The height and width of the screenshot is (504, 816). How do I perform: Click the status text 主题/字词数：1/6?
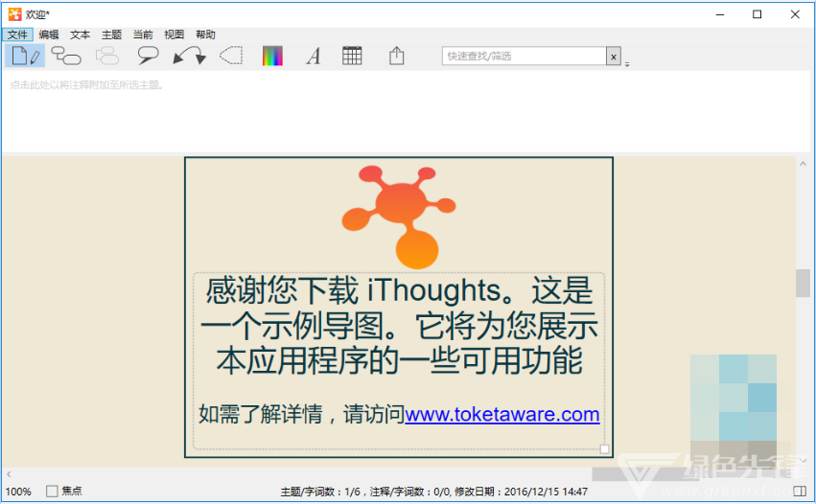coord(320,492)
